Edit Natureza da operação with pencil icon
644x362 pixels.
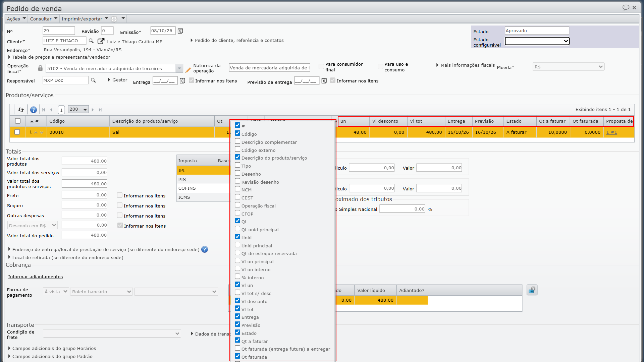(x=188, y=70)
